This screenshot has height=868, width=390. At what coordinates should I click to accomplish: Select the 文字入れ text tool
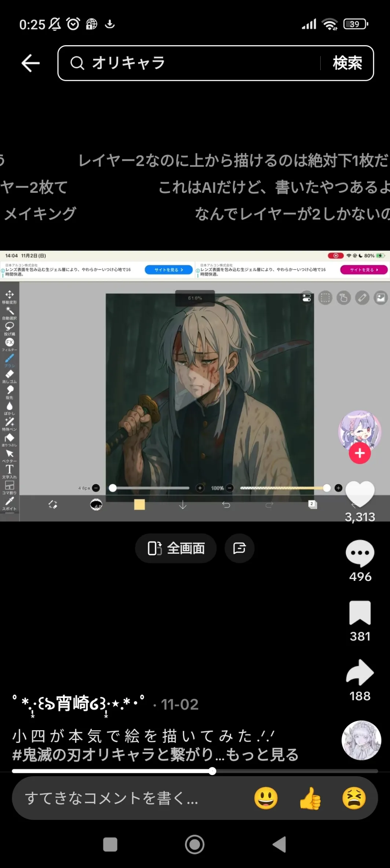point(10,471)
